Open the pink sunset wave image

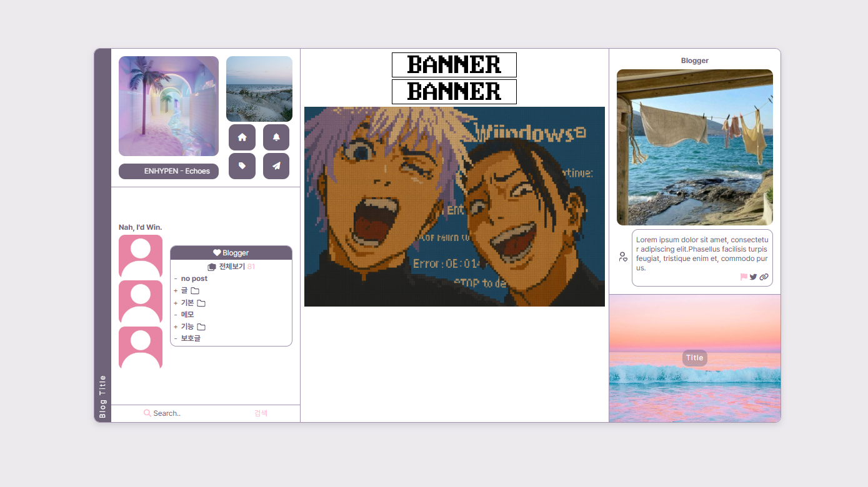[x=695, y=358]
